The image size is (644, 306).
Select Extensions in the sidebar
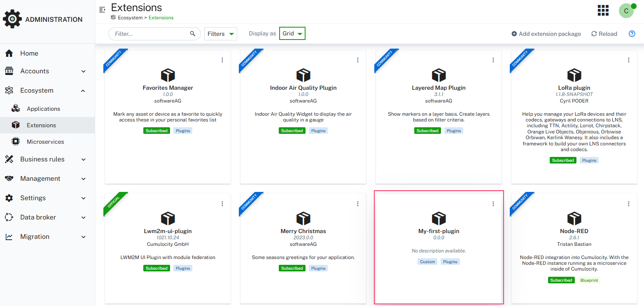47,125
